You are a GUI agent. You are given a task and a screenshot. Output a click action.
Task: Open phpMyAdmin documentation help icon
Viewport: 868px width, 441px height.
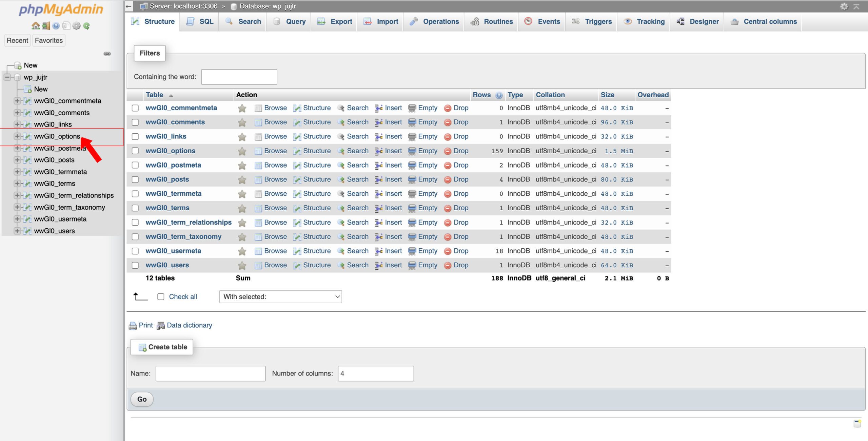click(56, 26)
